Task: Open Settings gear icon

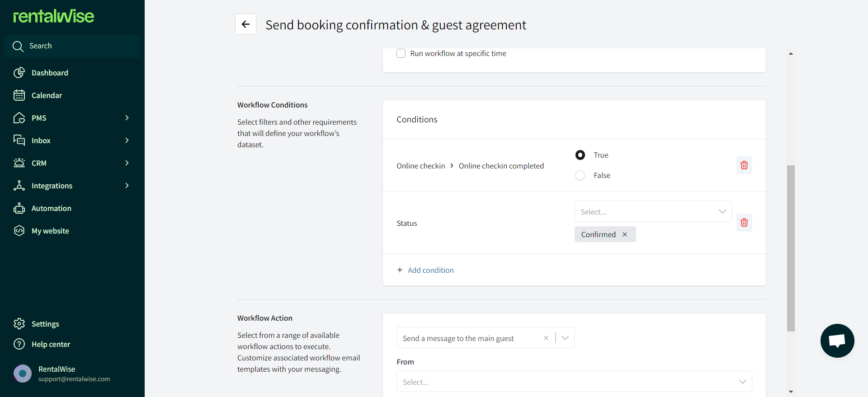Action: point(19,324)
